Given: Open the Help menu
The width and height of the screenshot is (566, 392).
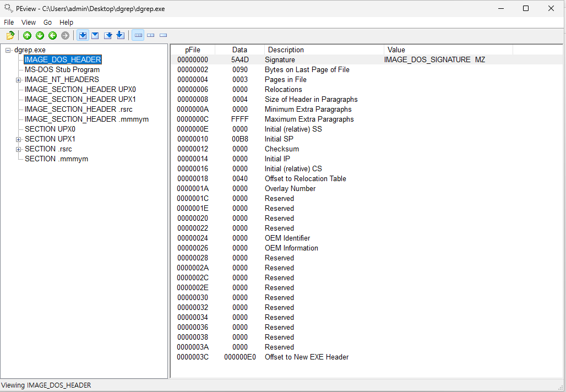Looking at the screenshot, I should click(x=67, y=23).
